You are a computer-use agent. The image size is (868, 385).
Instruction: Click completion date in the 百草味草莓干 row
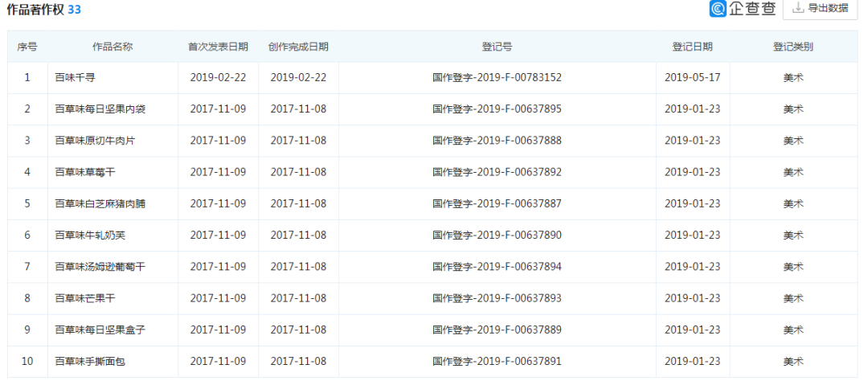(298, 172)
